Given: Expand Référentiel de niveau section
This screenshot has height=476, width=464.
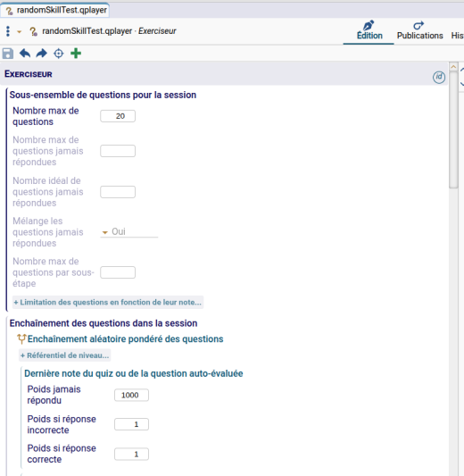Looking at the screenshot, I should 64,355.
